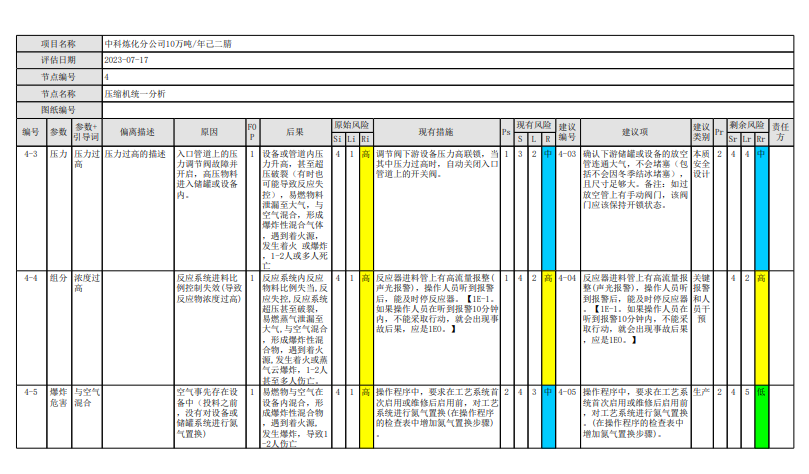Click the 建议编号 column header
Image resolution: width=809 pixels, height=474 pixels.
(x=568, y=132)
